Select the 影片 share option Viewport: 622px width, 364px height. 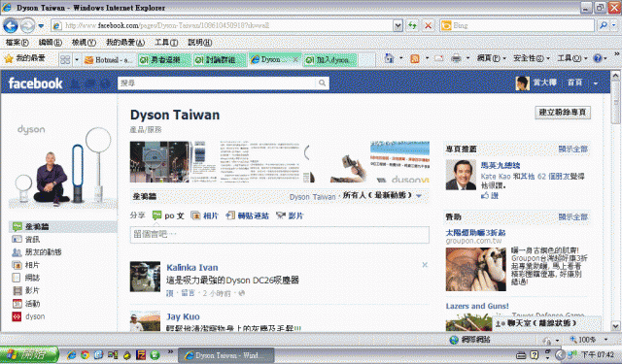pyautogui.click(x=290, y=215)
